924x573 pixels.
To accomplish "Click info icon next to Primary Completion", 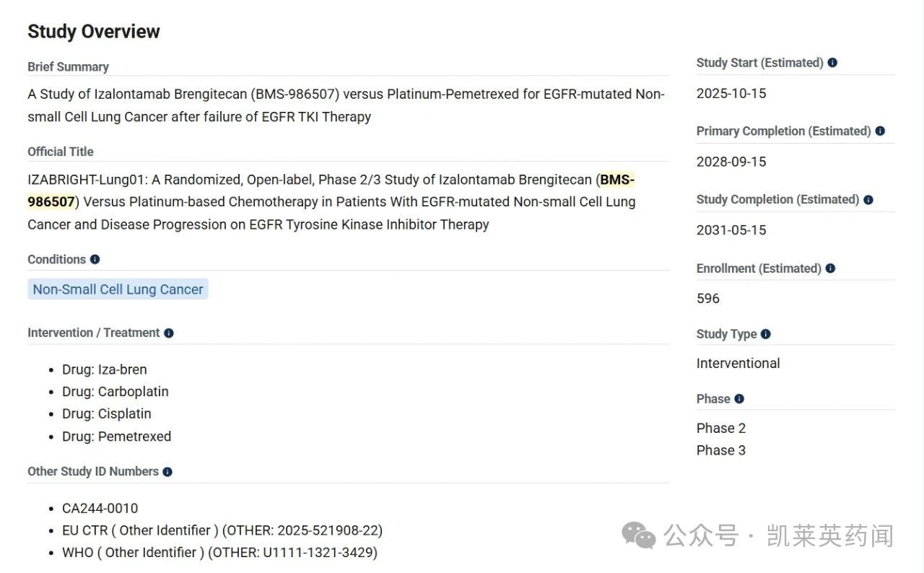I will (880, 131).
